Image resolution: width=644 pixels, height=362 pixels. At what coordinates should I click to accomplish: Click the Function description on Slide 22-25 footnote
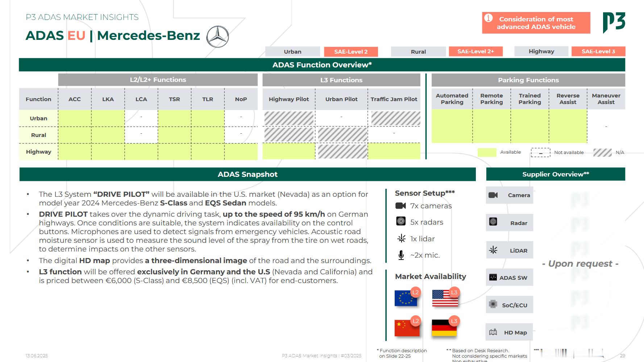point(402,353)
